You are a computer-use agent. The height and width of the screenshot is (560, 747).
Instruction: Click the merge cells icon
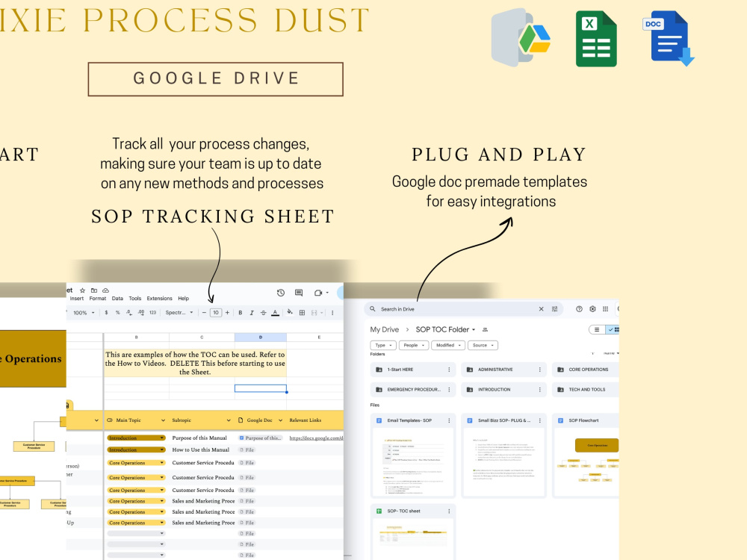[314, 313]
